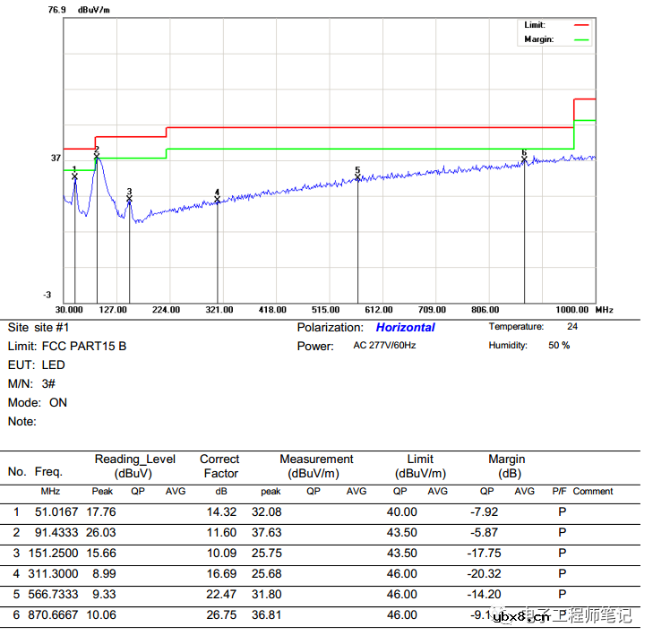Click the Correct Factor column header
The height and width of the screenshot is (644, 653).
pos(219,466)
